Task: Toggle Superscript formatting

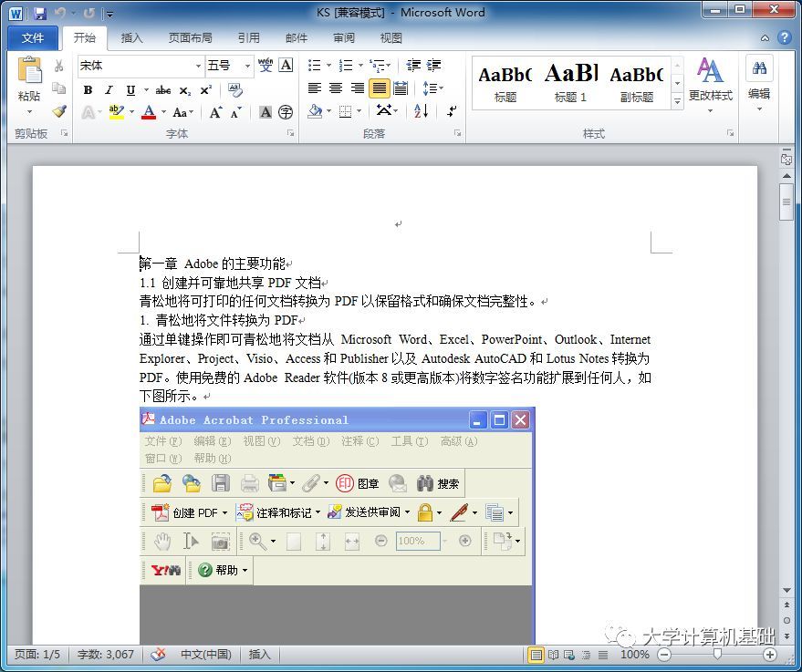Action: click(205, 90)
